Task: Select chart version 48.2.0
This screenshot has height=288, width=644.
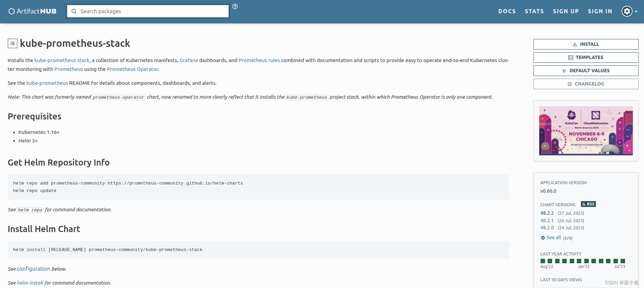Action: coord(547,228)
